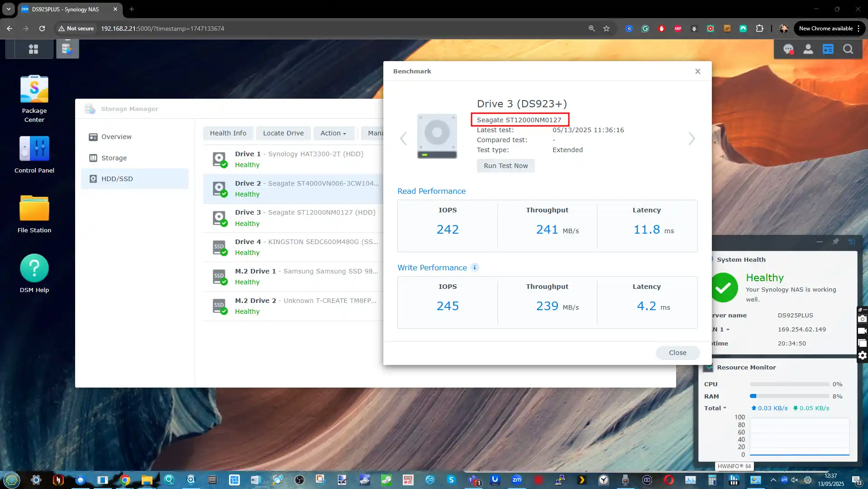Reload the browser page
The image size is (868, 489).
(42, 29)
